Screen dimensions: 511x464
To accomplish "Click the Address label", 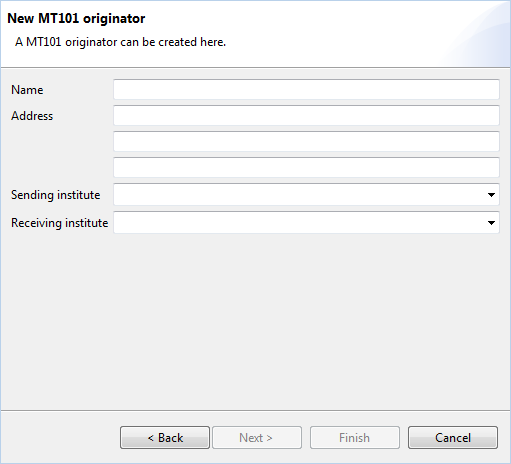I will tap(32, 116).
